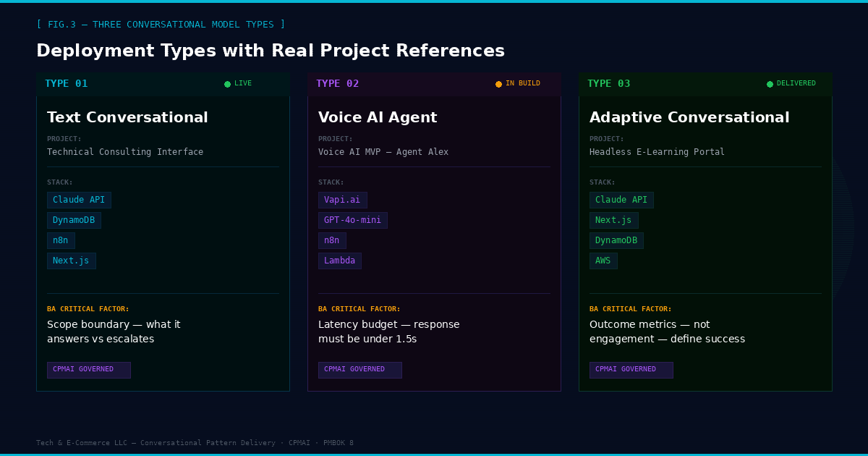The image size is (868, 456).
Task: Click CPMAI GOVERNED badge in Adaptive Conversational card
Action: (x=631, y=370)
